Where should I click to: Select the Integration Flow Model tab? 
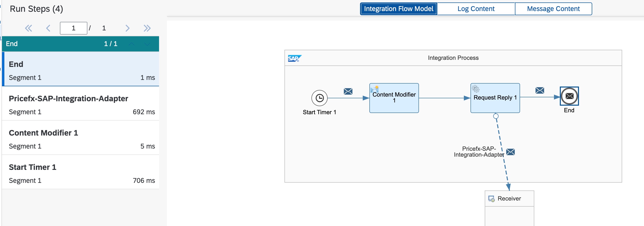[399, 9]
